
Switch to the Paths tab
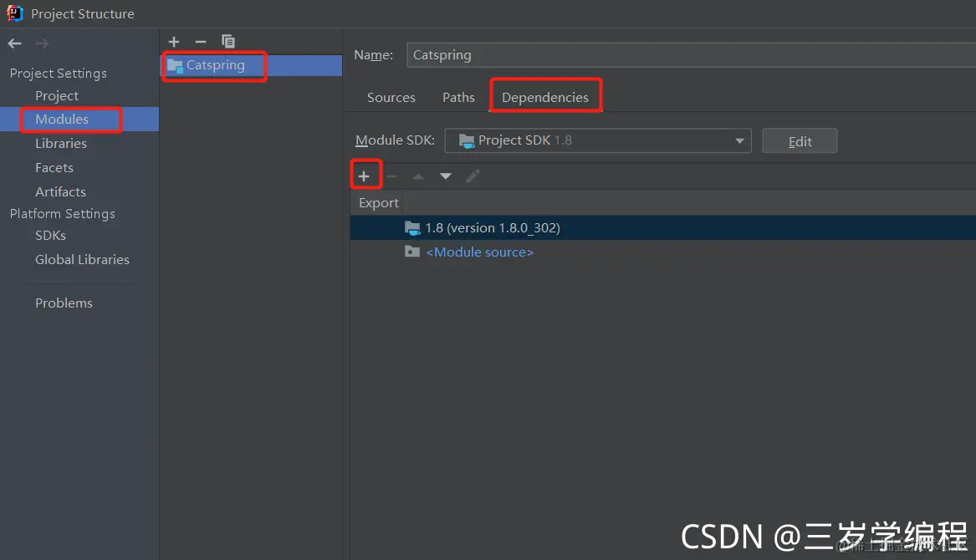click(x=459, y=98)
